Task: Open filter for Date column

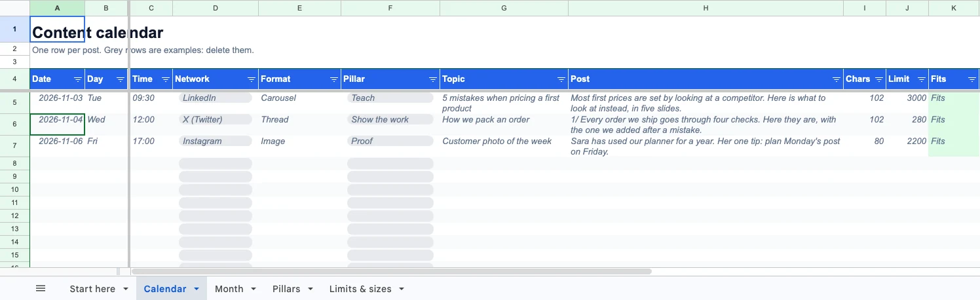Action: coord(78,79)
